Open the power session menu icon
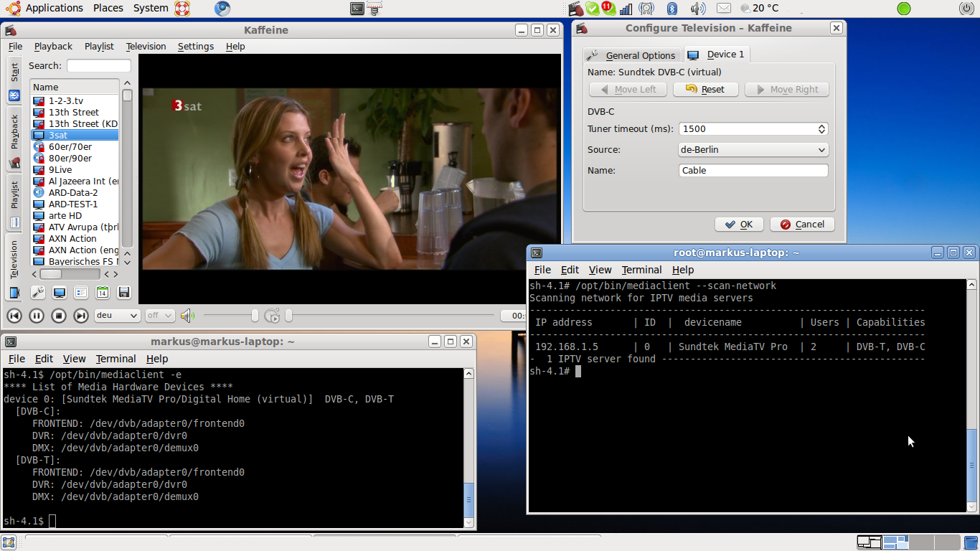 click(x=966, y=9)
